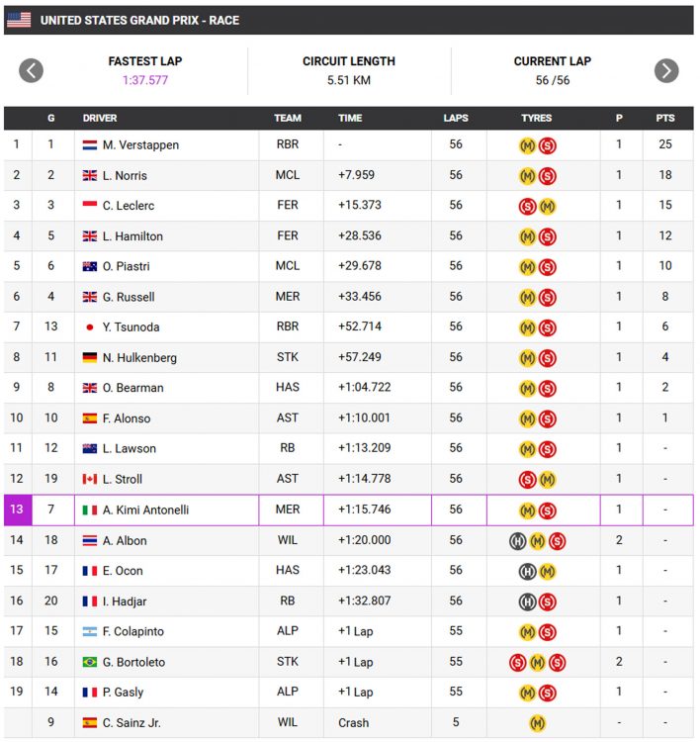
Task: Click the hard tyre icon in Hadjar's row
Action: [527, 602]
